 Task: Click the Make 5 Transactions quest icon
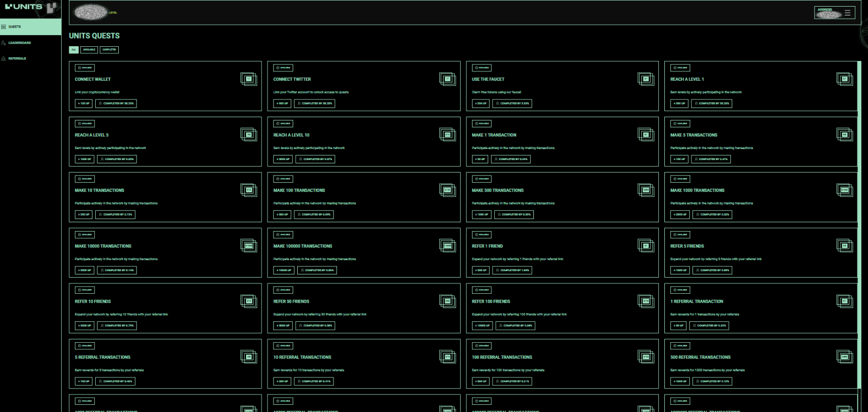point(844,135)
